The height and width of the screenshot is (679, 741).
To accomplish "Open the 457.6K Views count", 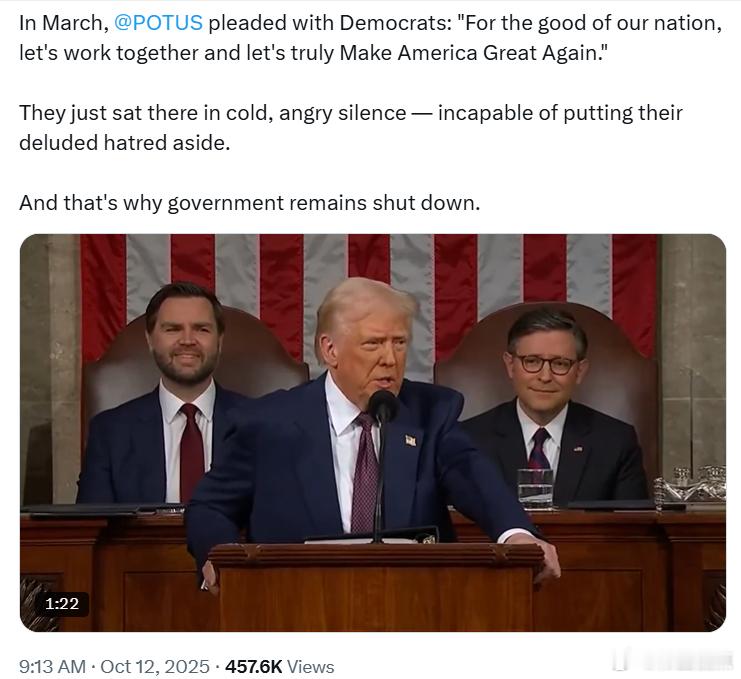I will point(279,667).
